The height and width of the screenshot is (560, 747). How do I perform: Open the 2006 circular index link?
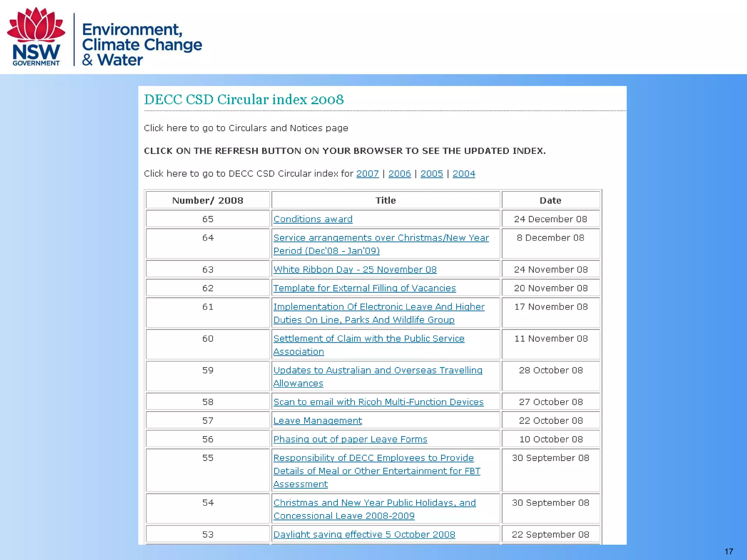tap(399, 174)
